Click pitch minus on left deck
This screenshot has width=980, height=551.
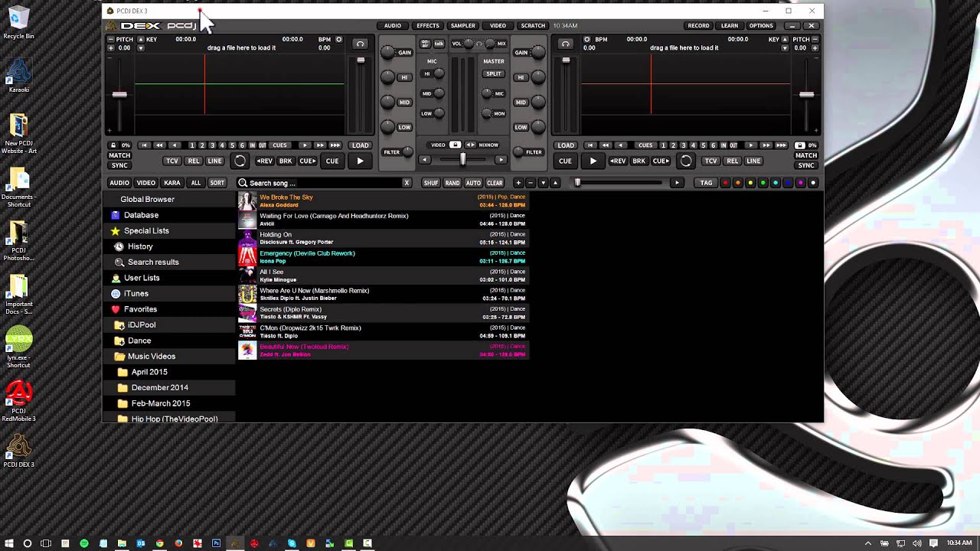tap(111, 39)
